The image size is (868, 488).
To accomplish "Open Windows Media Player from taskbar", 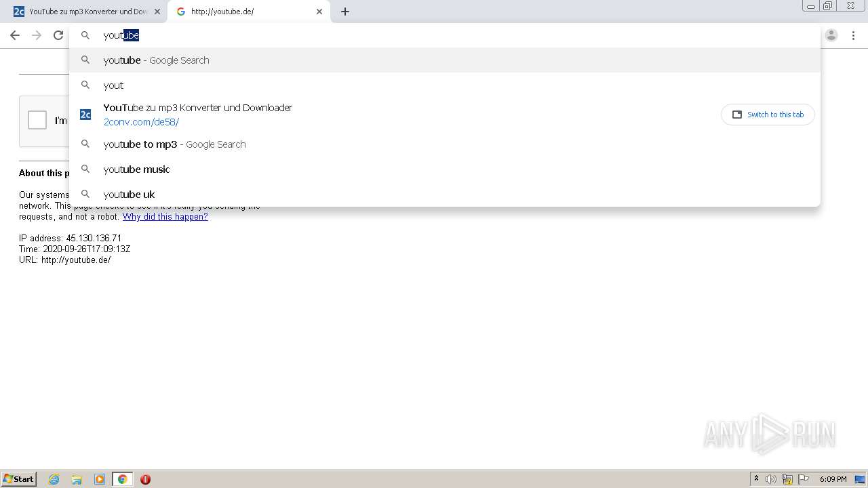I will pos(100,479).
